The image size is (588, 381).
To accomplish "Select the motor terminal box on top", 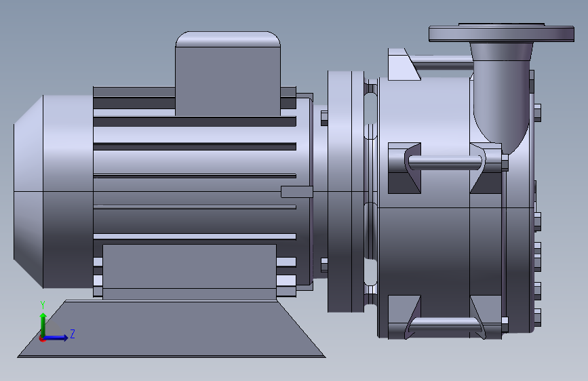I will point(228,73).
